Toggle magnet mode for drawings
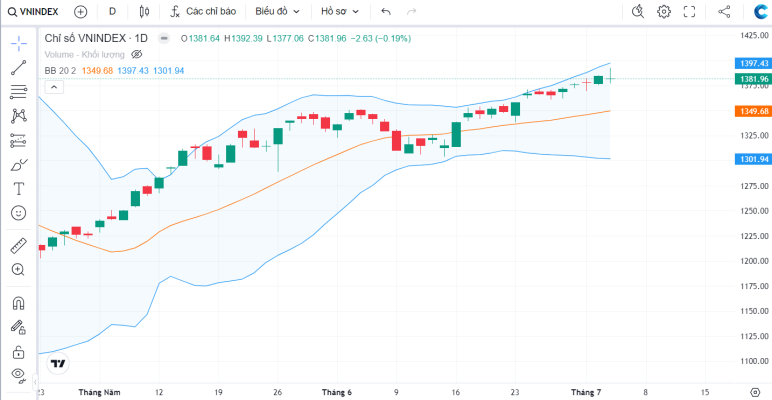 tap(19, 303)
